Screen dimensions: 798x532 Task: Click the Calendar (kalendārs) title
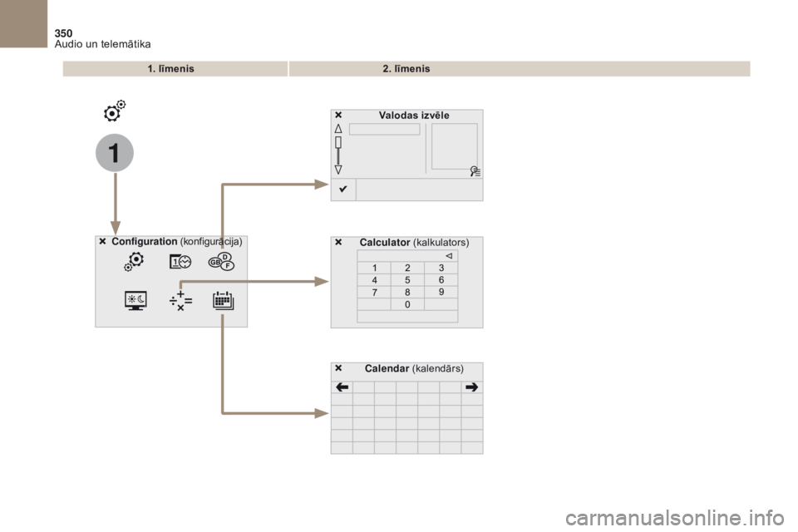click(x=414, y=368)
